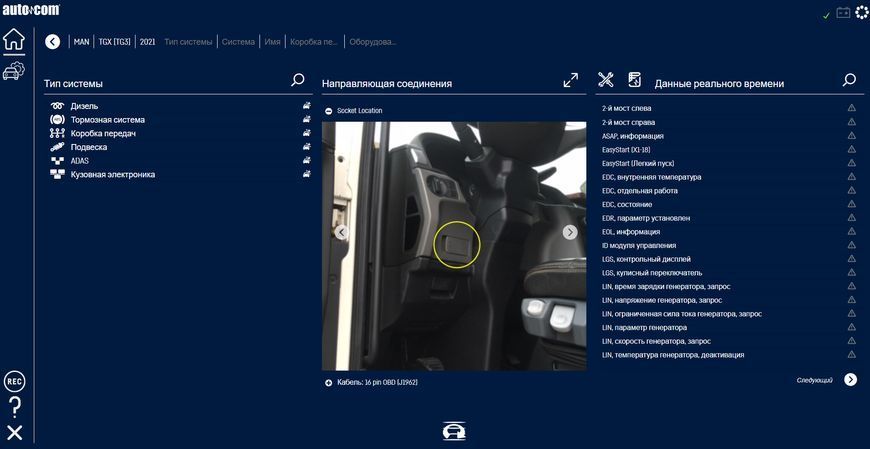Open the vehicle settings car-gear icon
Screen dimensions: 870x449
point(14,70)
